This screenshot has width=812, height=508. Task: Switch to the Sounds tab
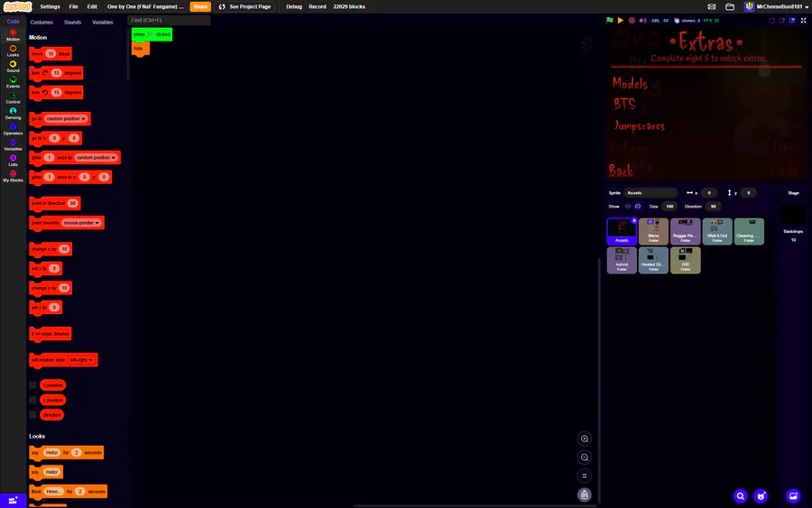point(72,23)
